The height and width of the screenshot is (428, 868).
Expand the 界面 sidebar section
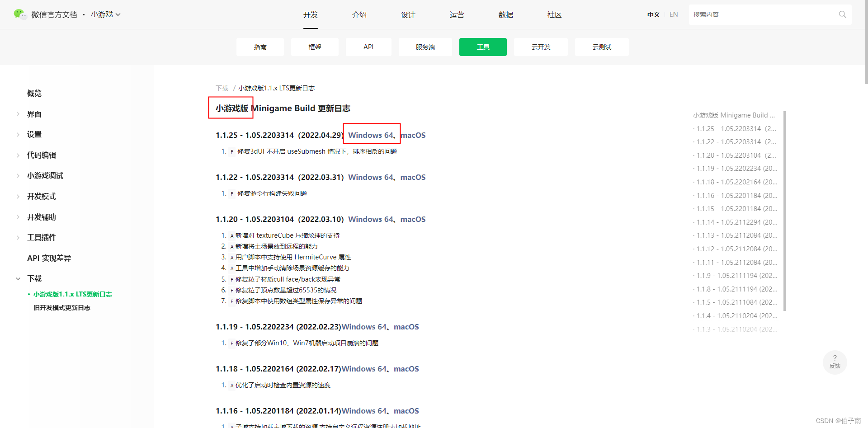click(x=18, y=114)
